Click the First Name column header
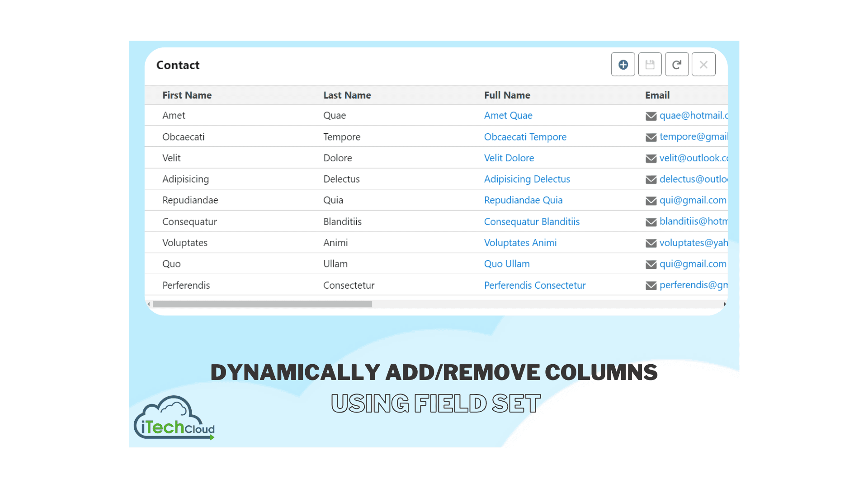The width and height of the screenshot is (868, 488). click(x=187, y=95)
